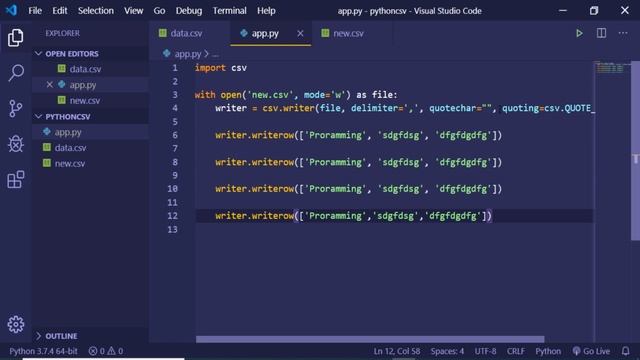Click line number 4 in gutter
This screenshot has width=640, height=360.
click(x=175, y=108)
